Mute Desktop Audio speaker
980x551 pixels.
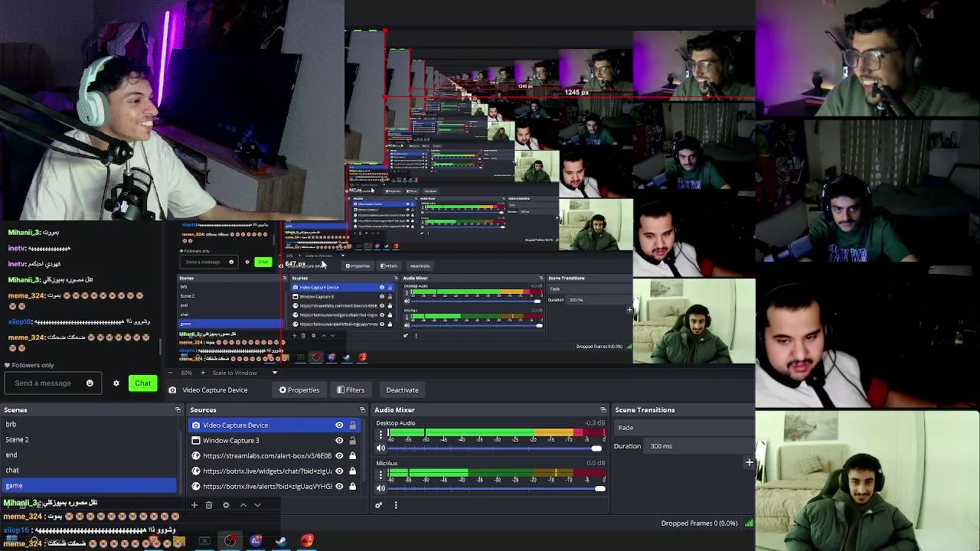381,448
